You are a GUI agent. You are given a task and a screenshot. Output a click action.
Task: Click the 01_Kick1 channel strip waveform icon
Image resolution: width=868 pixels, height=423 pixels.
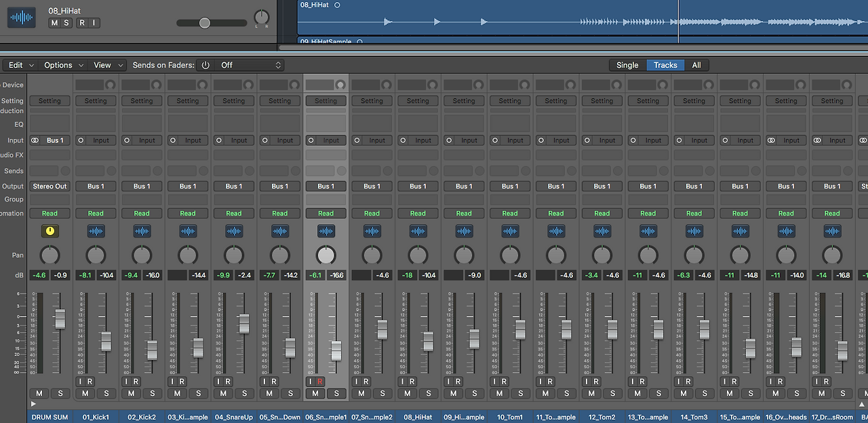96,231
